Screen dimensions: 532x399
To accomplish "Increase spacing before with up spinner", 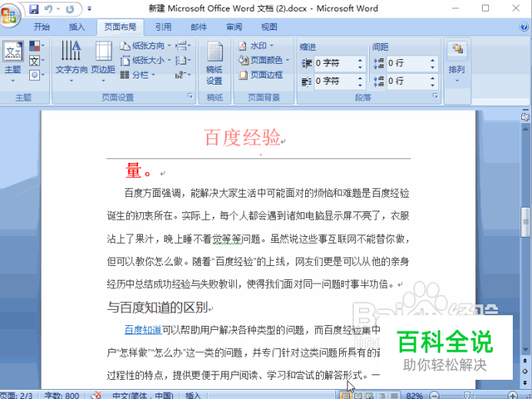I will (x=433, y=60).
